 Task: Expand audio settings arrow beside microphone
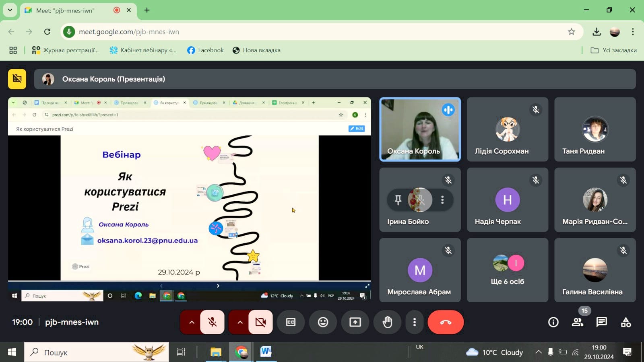[x=191, y=322]
